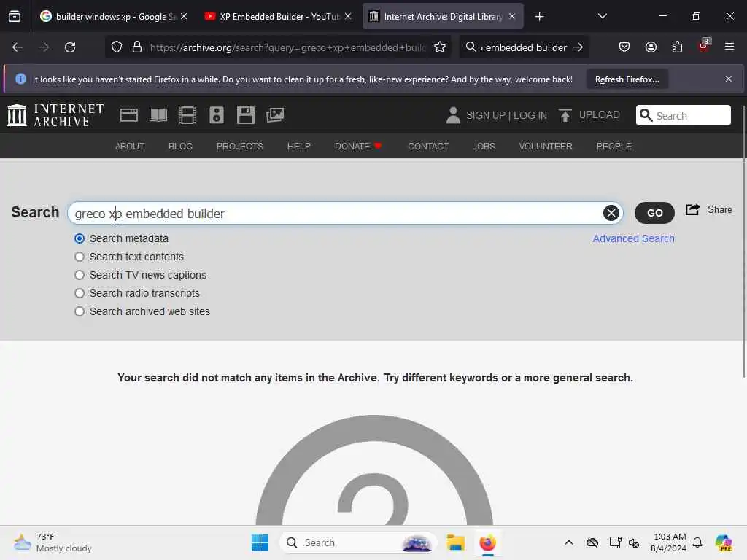Open the Images icon
The width and height of the screenshot is (747, 560).
point(275,115)
